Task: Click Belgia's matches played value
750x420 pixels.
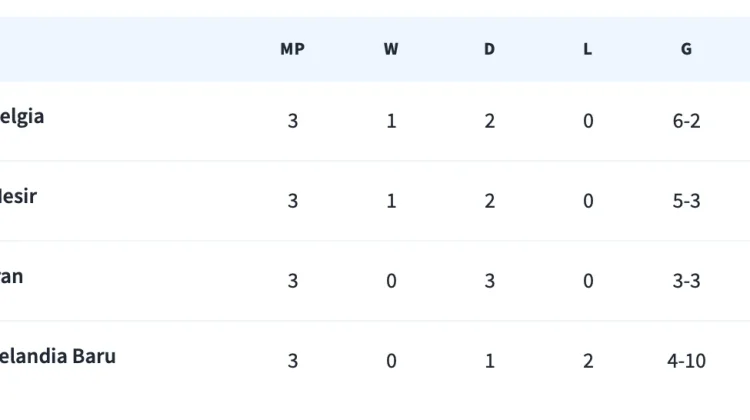Action: click(x=292, y=121)
